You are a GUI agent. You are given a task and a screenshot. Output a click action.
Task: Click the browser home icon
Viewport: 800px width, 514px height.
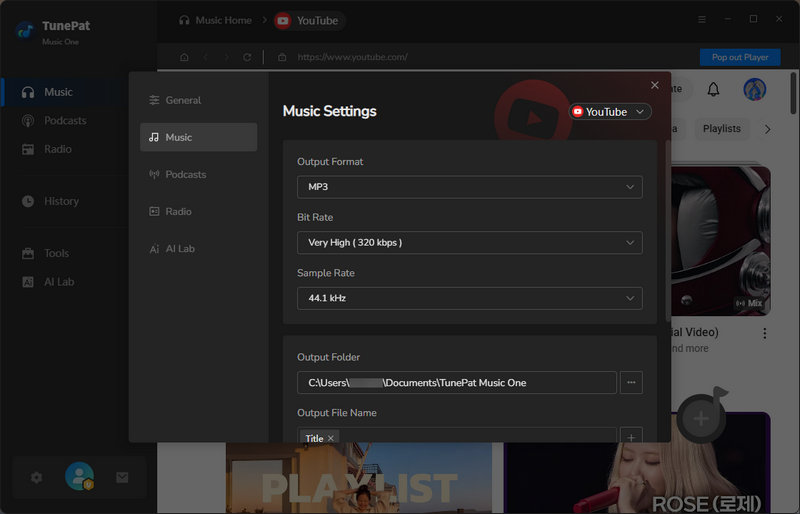coord(184,57)
